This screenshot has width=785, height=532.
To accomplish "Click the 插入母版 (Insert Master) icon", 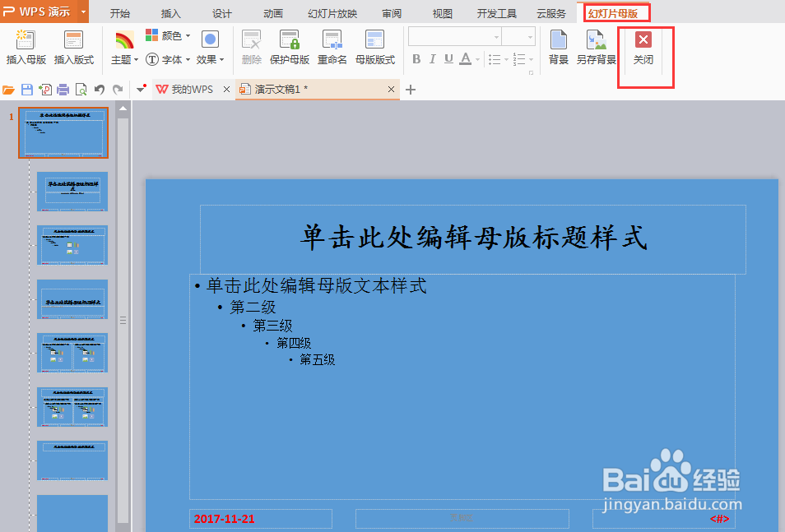I will coord(26,47).
